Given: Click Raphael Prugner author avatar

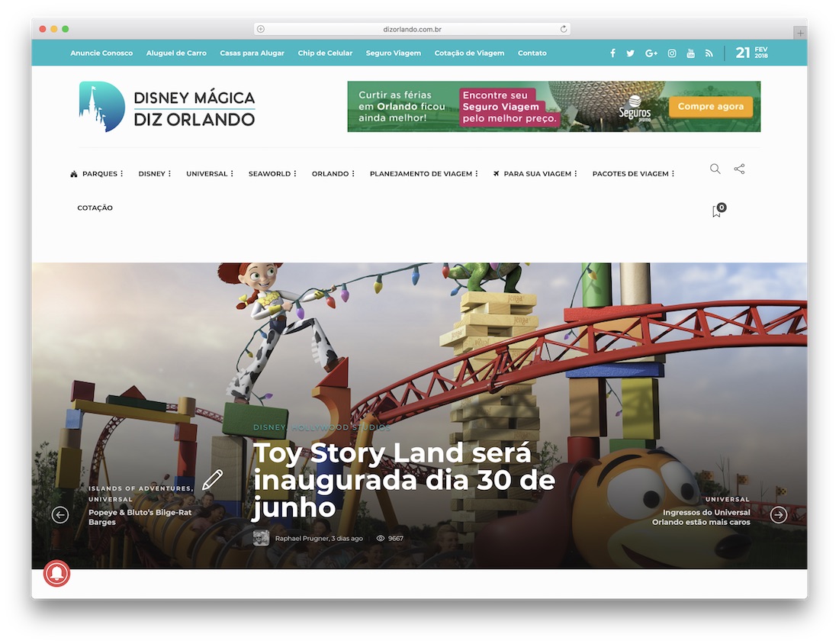Looking at the screenshot, I should point(261,538).
